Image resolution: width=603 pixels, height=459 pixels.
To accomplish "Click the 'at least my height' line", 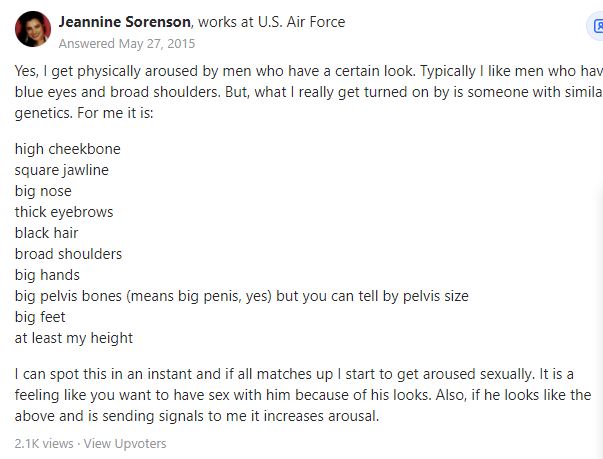I will point(74,338).
